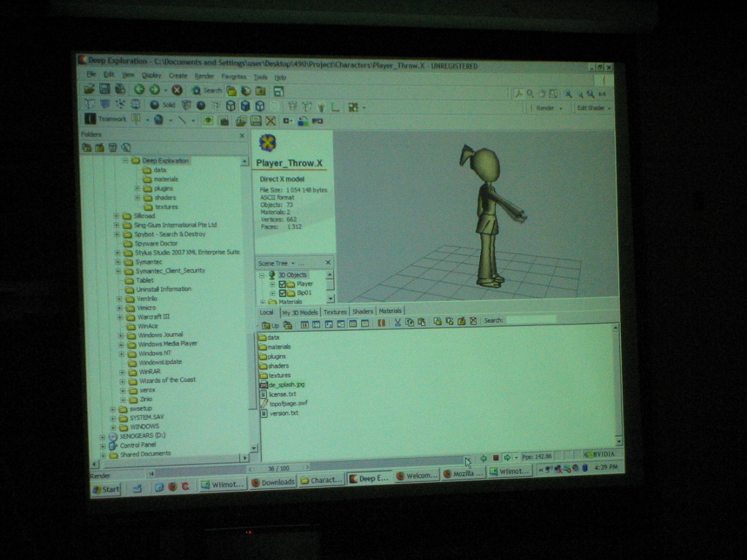Click the Search input field in browser
Image resolution: width=747 pixels, height=560 pixels.
pyautogui.click(x=530, y=319)
